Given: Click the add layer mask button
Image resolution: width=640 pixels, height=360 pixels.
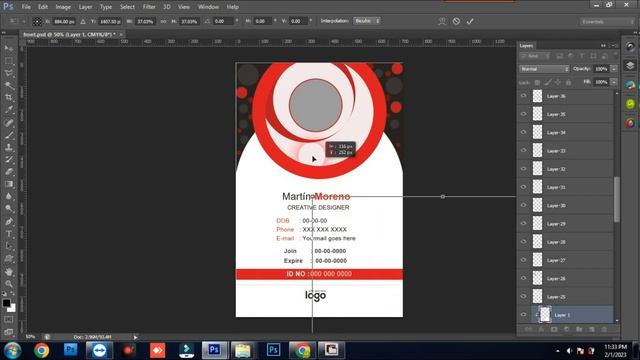Looking at the screenshot, I should pos(554,329).
